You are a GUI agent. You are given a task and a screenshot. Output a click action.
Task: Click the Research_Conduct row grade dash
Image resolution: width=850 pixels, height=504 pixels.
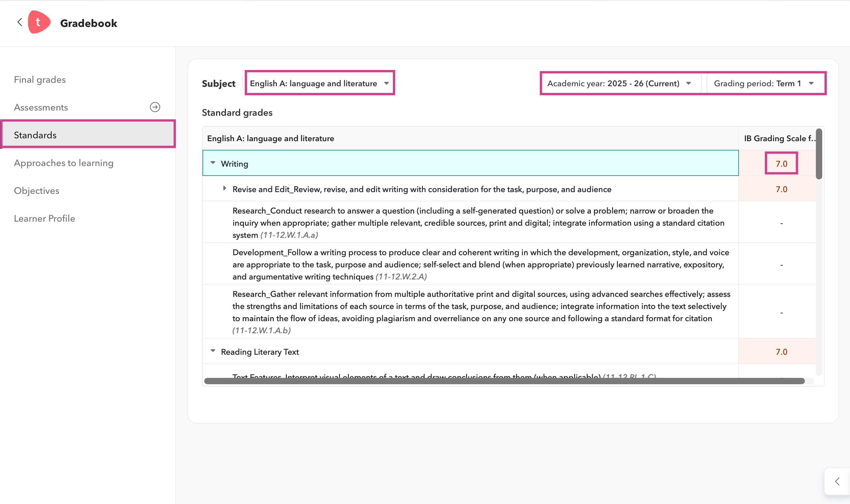point(781,223)
